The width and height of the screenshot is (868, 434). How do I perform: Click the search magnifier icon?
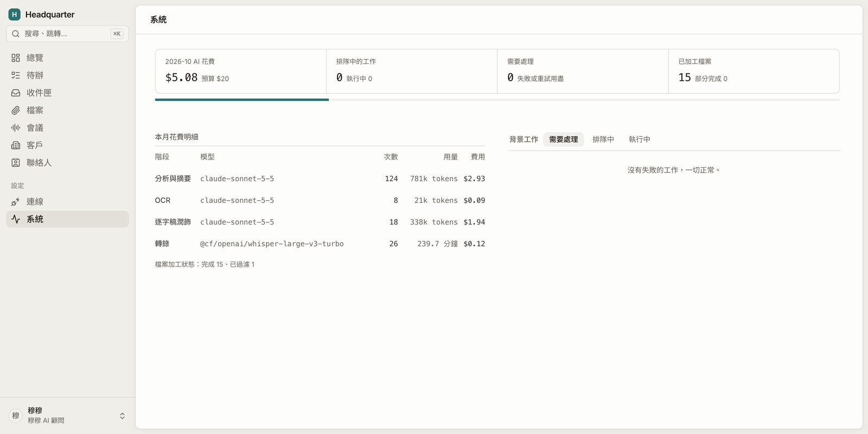16,34
